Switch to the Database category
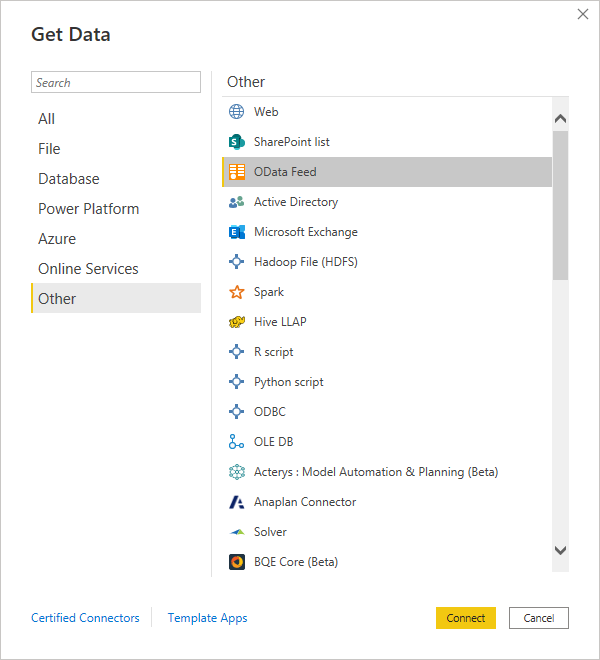Screen dimensions: 600x660 (69, 179)
